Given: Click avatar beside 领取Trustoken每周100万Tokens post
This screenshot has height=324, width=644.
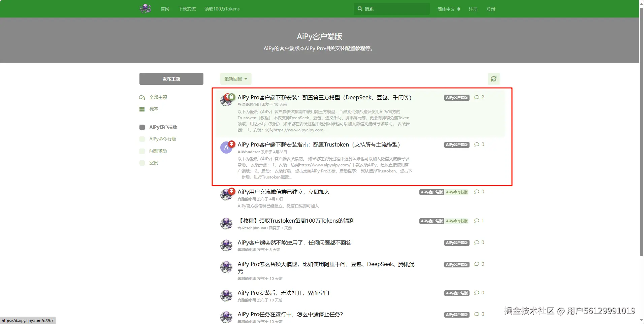Looking at the screenshot, I should tap(226, 224).
